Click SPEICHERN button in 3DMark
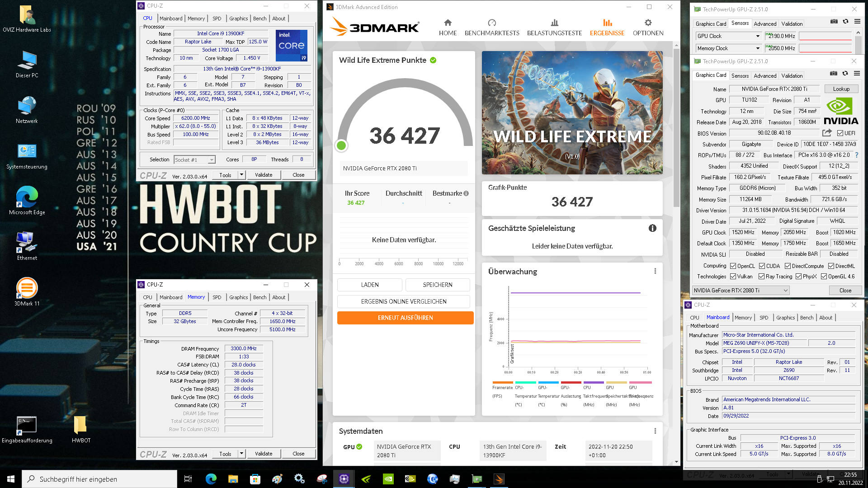The width and height of the screenshot is (868, 488). [438, 285]
